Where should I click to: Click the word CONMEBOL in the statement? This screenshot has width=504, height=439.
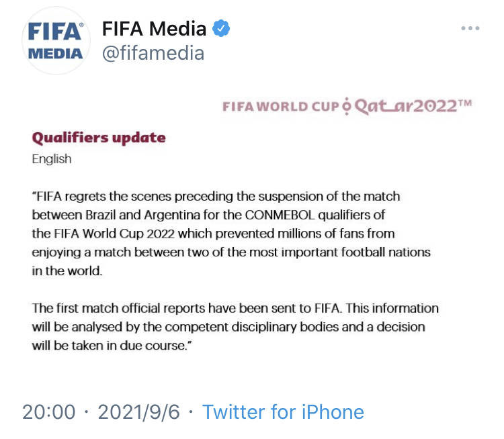click(x=280, y=215)
